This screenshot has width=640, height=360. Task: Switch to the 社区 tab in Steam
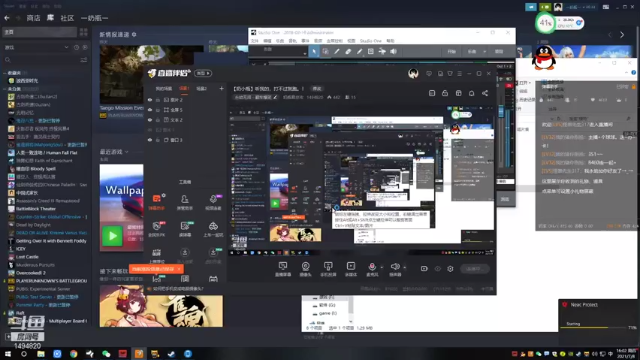click(67, 18)
